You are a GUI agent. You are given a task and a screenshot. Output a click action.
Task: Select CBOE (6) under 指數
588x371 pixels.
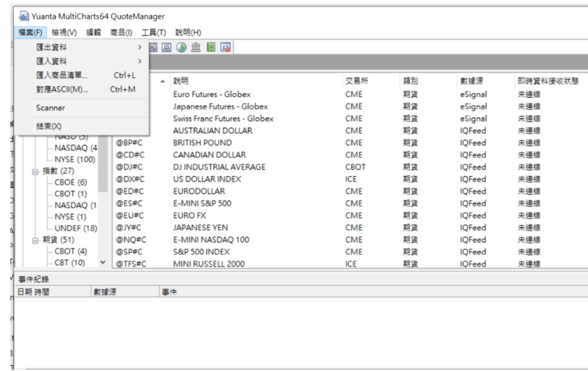(x=71, y=182)
